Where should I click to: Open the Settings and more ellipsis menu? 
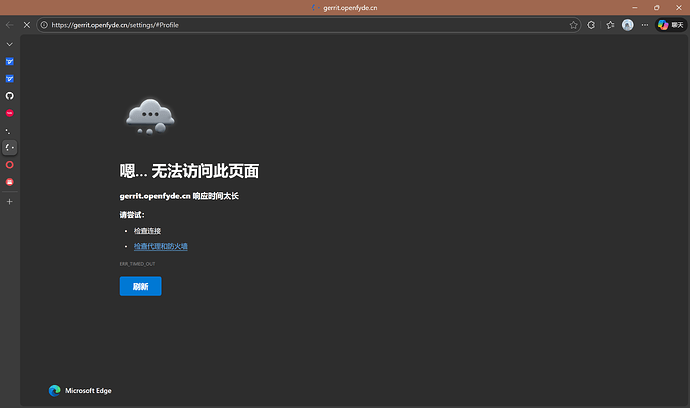[x=645, y=25]
